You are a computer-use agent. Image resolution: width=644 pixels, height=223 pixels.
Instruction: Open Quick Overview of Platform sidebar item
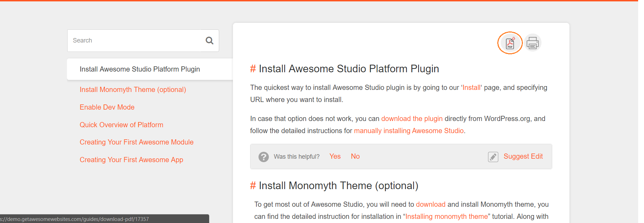click(x=121, y=125)
